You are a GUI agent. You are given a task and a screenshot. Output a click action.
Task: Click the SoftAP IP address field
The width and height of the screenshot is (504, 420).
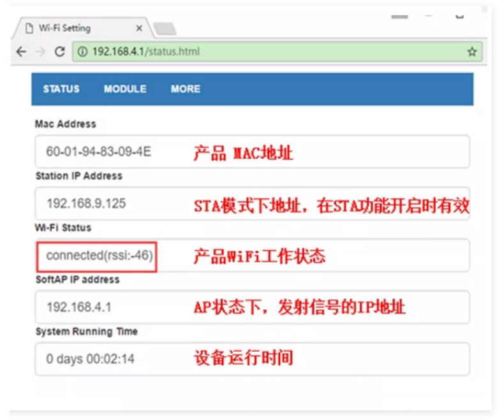click(253, 307)
